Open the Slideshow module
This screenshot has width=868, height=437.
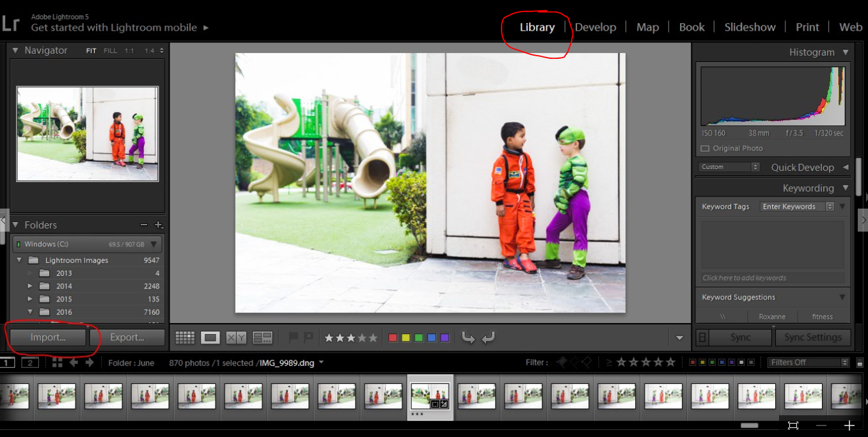pyautogui.click(x=750, y=27)
